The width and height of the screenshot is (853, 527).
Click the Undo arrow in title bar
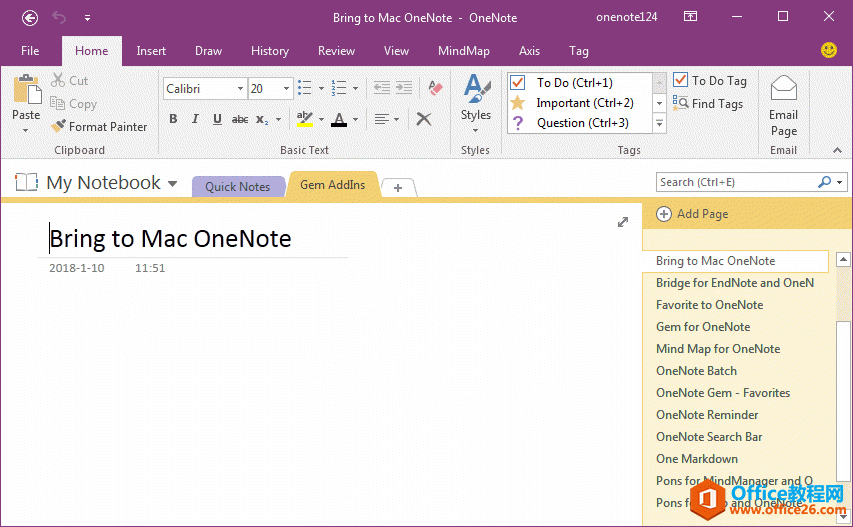point(59,18)
